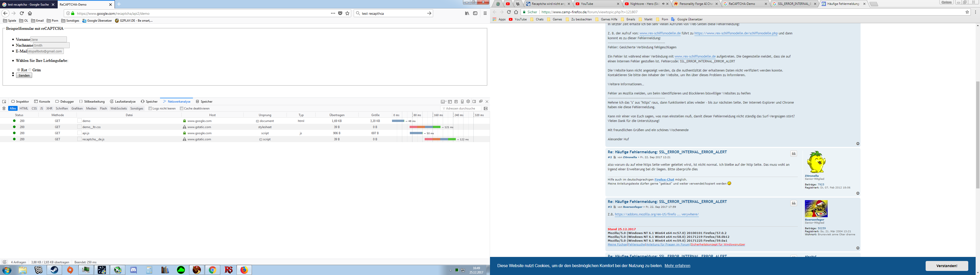Click the Vorname input field
The width and height of the screenshot is (980, 275).
pos(48,39)
